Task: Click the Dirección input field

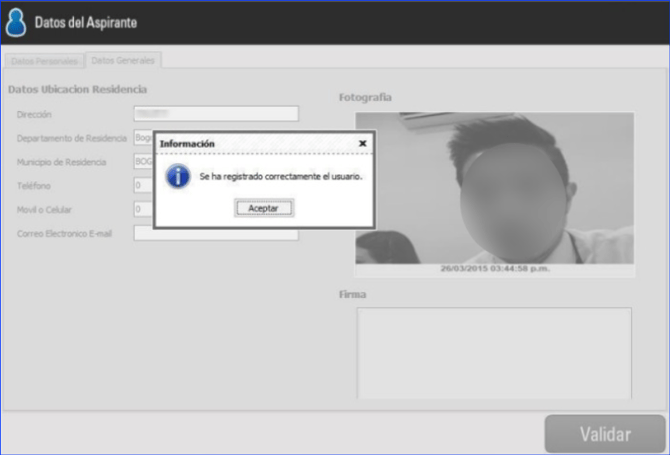Action: tap(216, 114)
